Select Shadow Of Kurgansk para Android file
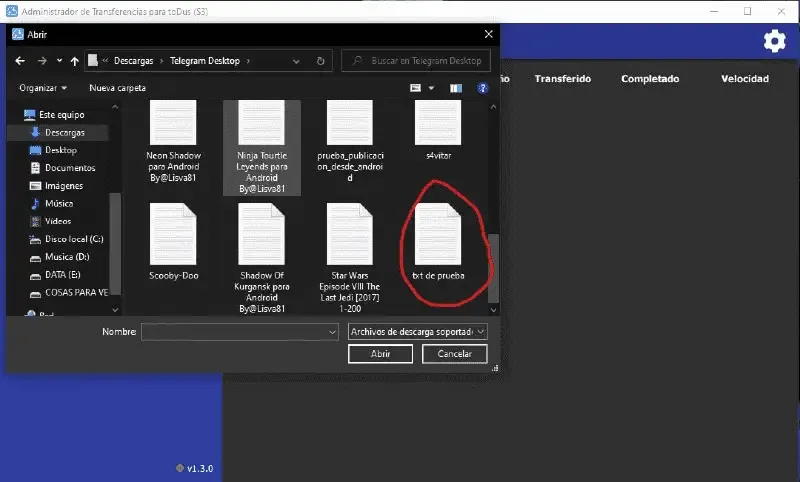Viewport: 800px width, 482px height. click(262, 258)
